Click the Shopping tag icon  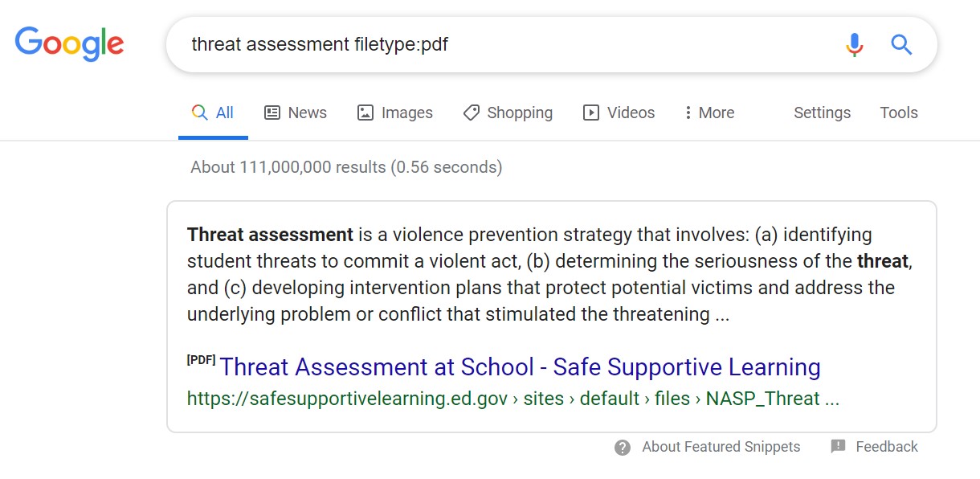coord(472,113)
